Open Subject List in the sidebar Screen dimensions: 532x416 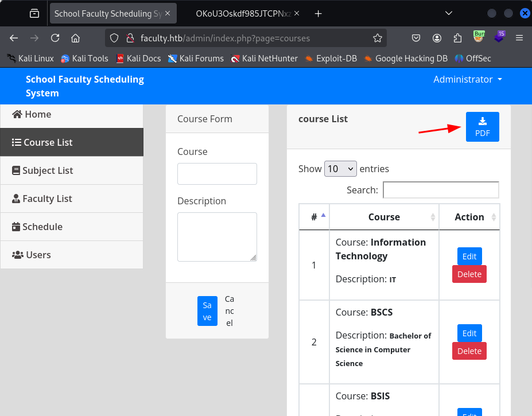pos(72,170)
